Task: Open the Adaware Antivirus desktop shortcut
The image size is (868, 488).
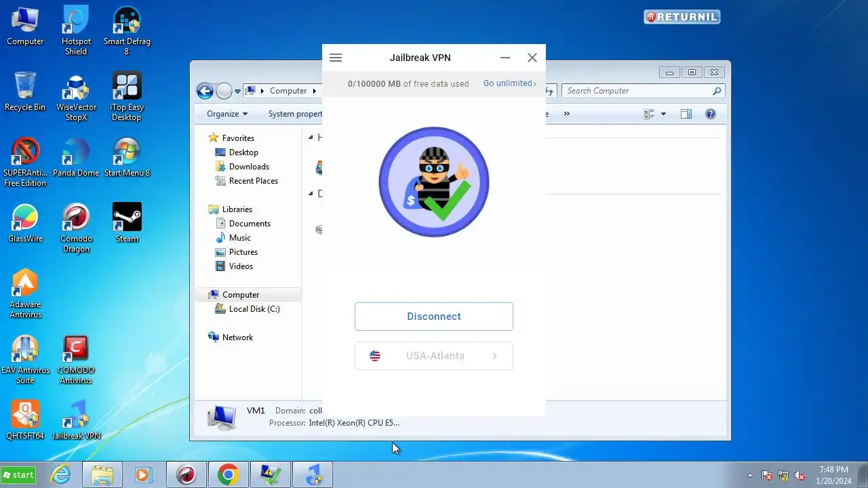Action: click(25, 294)
